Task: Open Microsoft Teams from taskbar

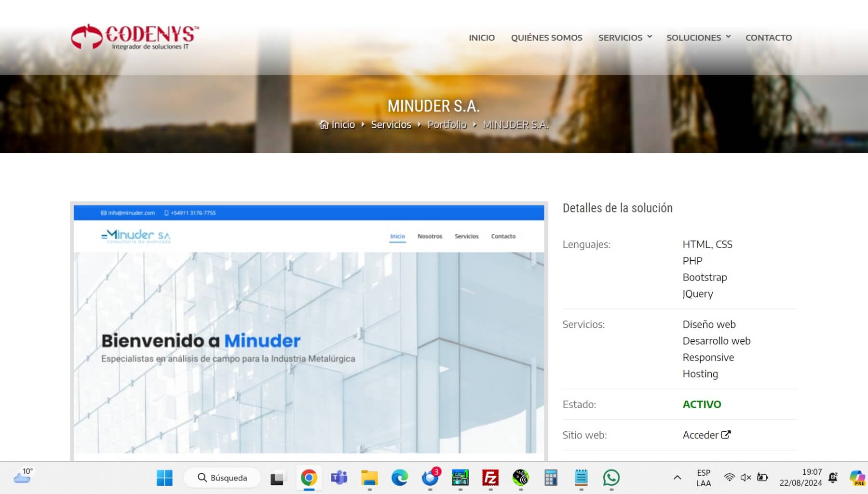Action: (x=339, y=478)
